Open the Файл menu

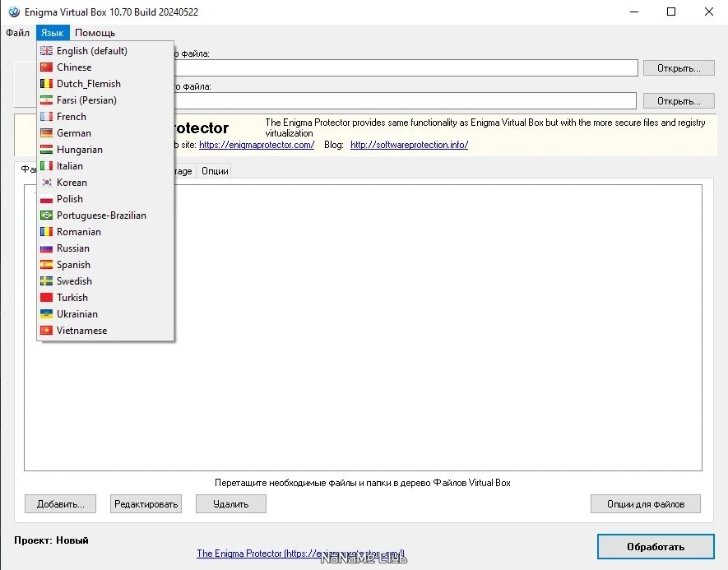tap(17, 33)
